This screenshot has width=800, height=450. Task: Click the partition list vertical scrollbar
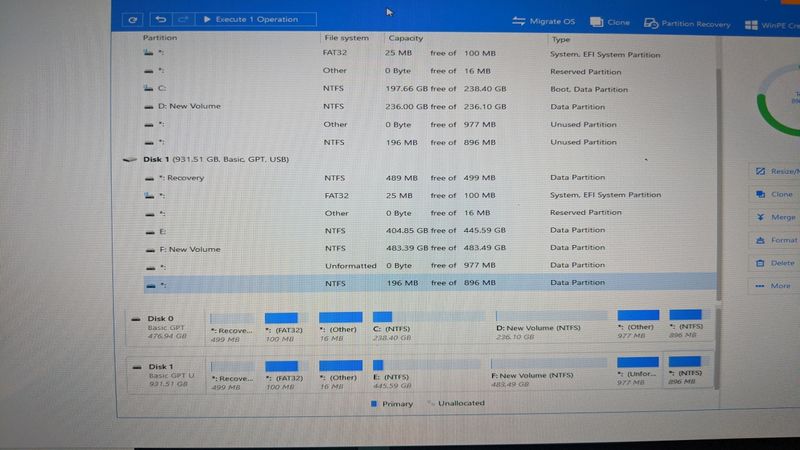click(x=719, y=184)
